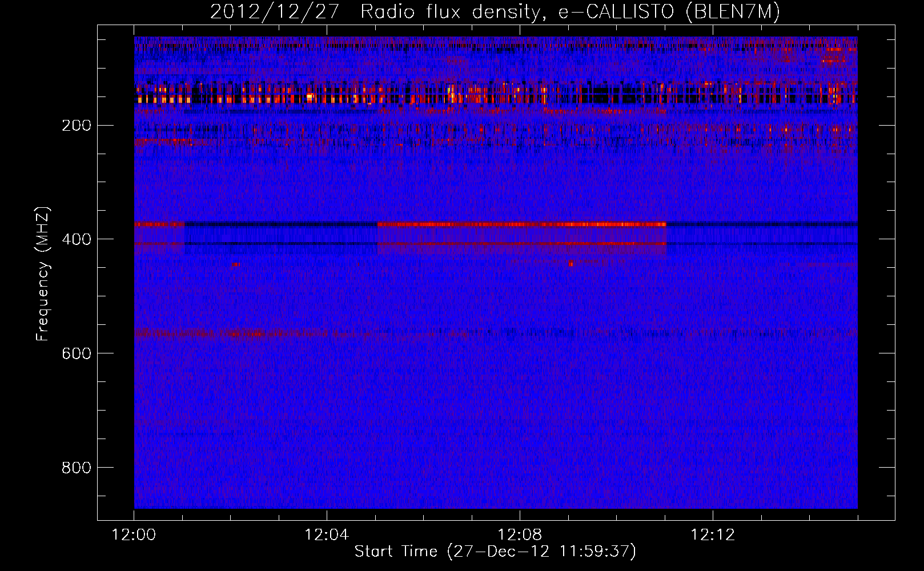Screen dimensions: 924x571
Task: Click the '12:08' time tick label
Action: tap(520, 535)
